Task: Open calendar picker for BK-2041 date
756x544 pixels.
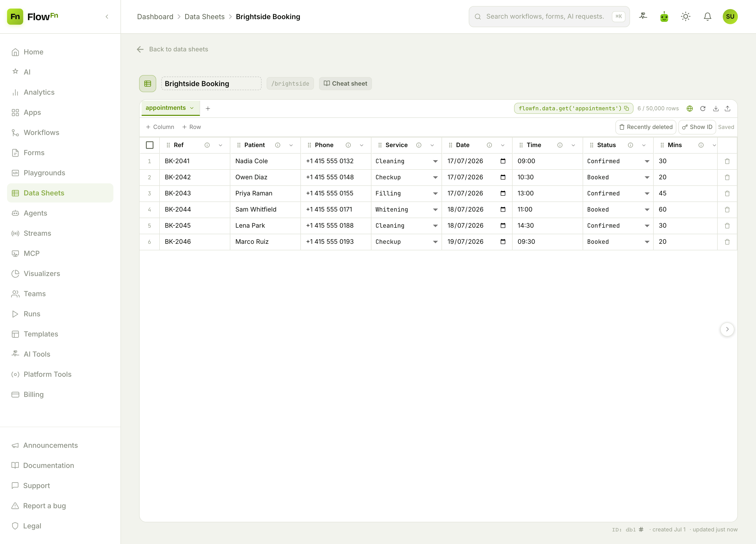Action: (x=503, y=161)
